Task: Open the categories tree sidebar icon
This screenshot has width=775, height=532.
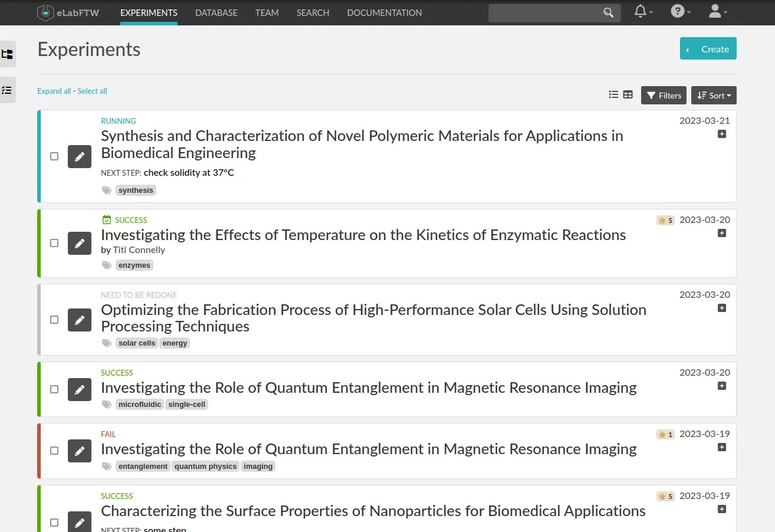Action: point(8,54)
